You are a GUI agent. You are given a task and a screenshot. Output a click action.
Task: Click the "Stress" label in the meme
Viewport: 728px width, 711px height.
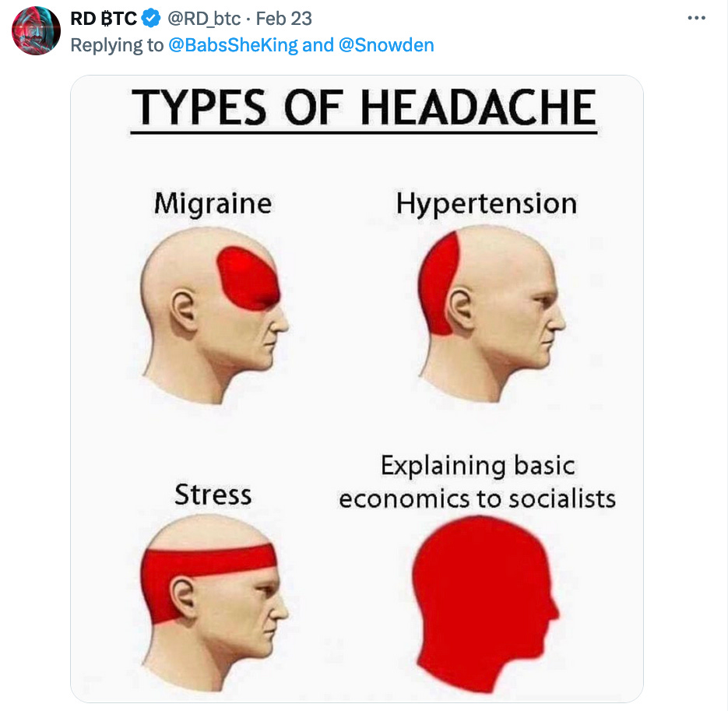point(213,495)
